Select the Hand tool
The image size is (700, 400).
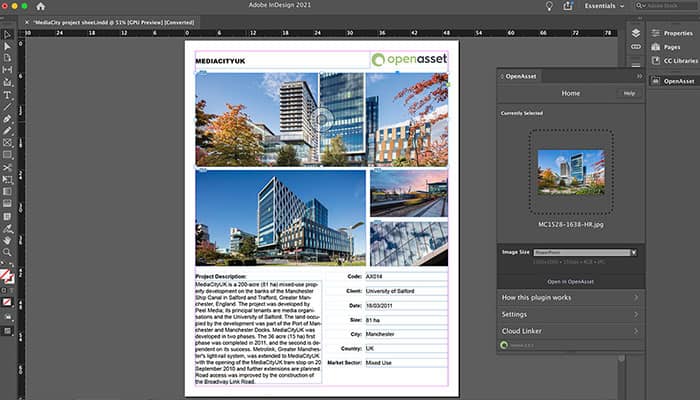pyautogui.click(x=7, y=240)
